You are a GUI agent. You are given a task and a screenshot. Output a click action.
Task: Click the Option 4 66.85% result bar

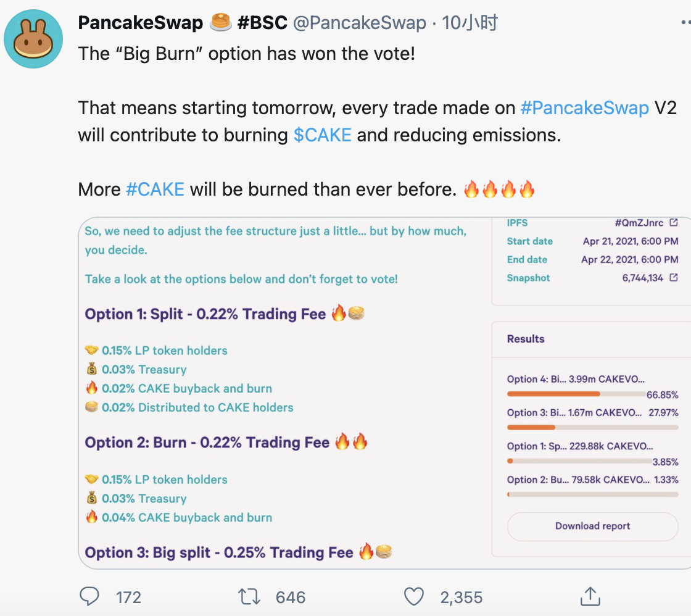tap(576, 394)
